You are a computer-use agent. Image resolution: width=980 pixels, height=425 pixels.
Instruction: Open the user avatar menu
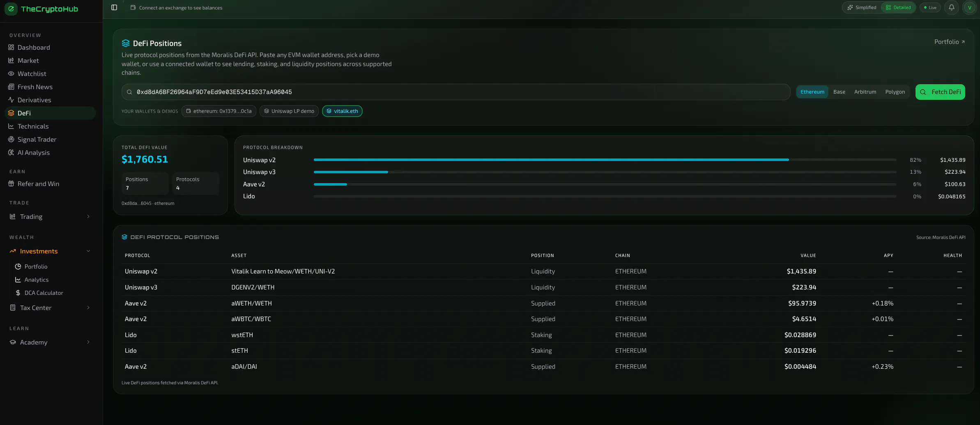pyautogui.click(x=969, y=7)
